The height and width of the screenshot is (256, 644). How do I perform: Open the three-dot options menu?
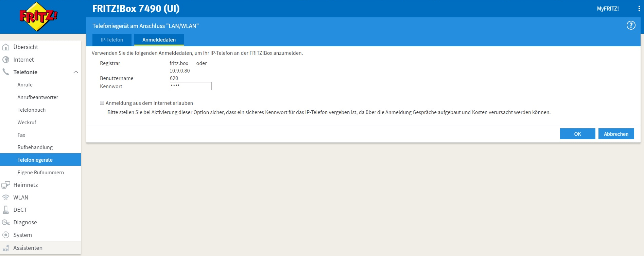click(639, 9)
